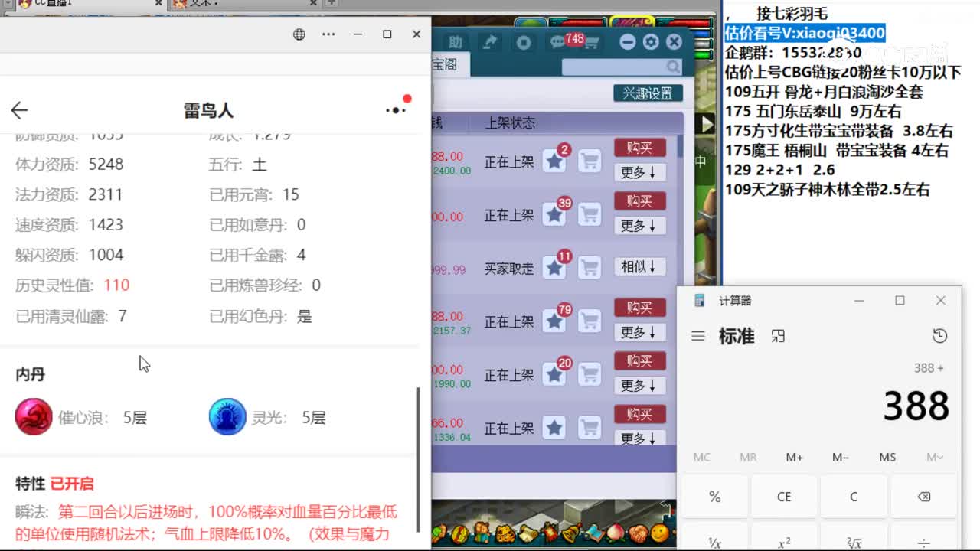Click the 兴趣设置 button
The height and width of the screenshot is (551, 980).
tap(647, 93)
